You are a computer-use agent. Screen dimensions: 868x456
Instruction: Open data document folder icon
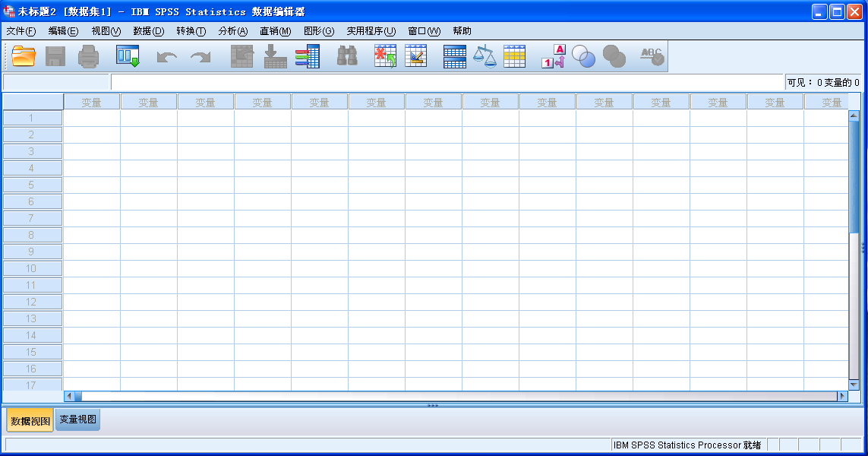coord(24,56)
